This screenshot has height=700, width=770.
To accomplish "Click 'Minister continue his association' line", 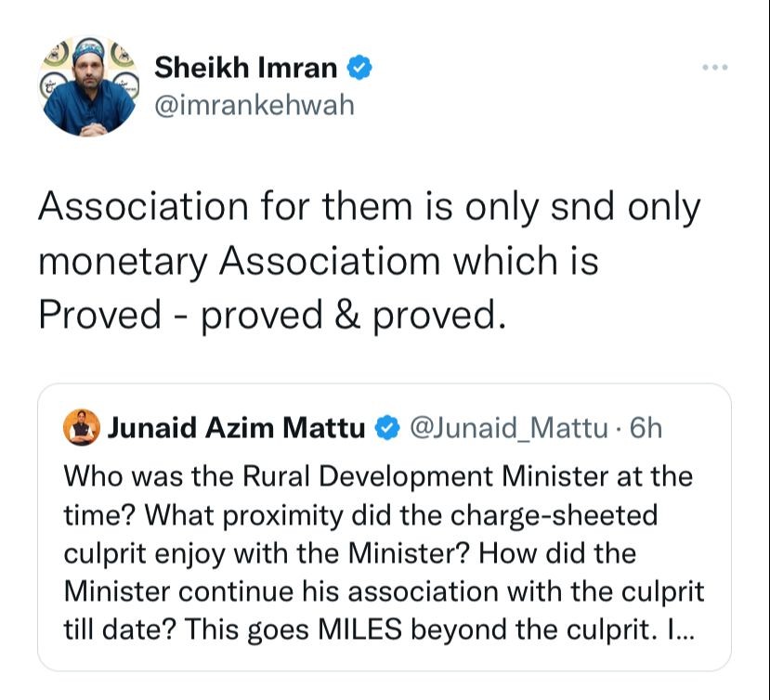I will (281, 591).
